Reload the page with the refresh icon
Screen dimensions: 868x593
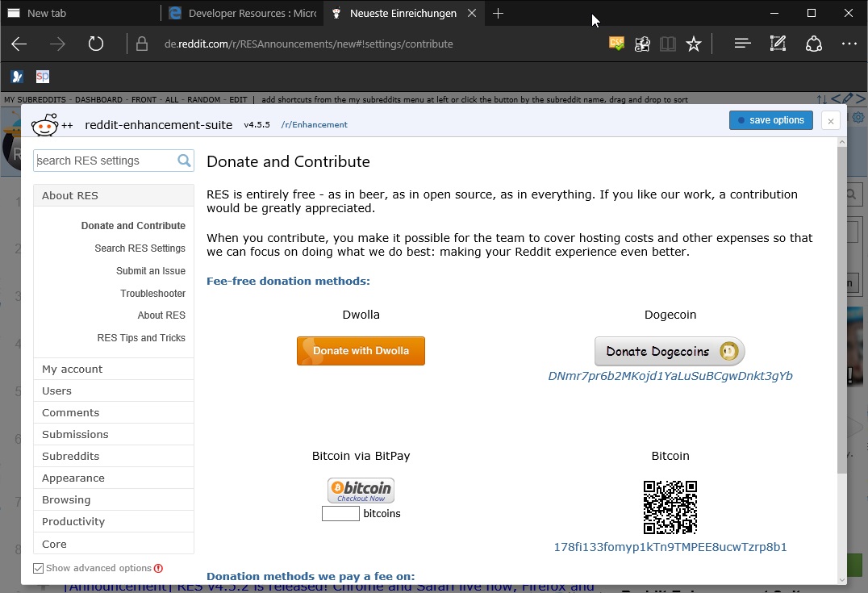(96, 44)
